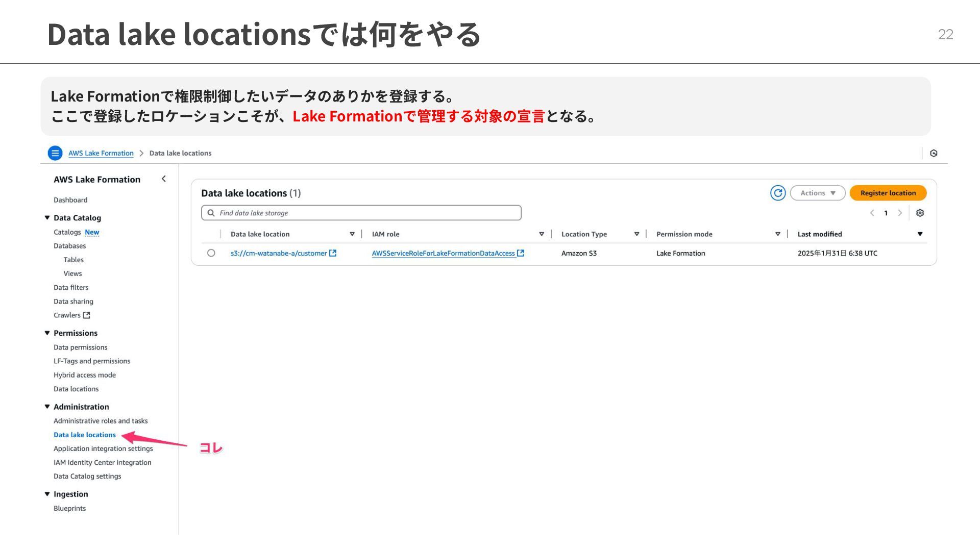The height and width of the screenshot is (551, 980).
Task: Click the hexagon icon in the breadcrumb bar
Action: tap(934, 153)
